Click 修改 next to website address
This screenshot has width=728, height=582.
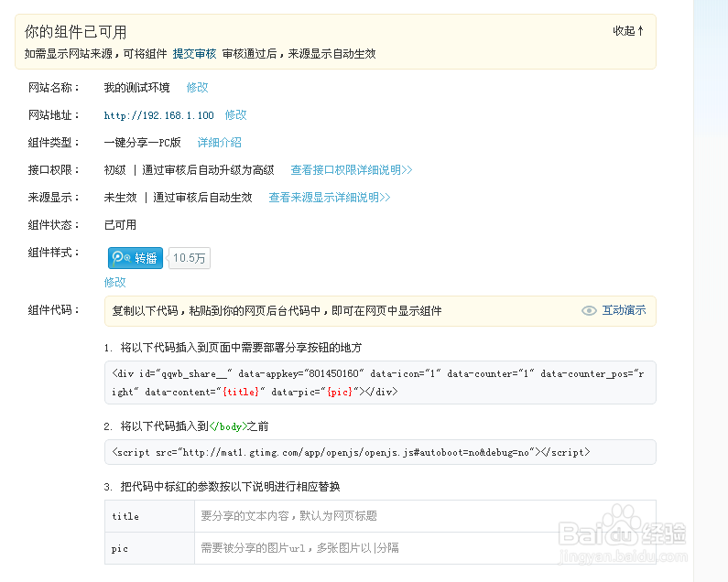pos(236,115)
